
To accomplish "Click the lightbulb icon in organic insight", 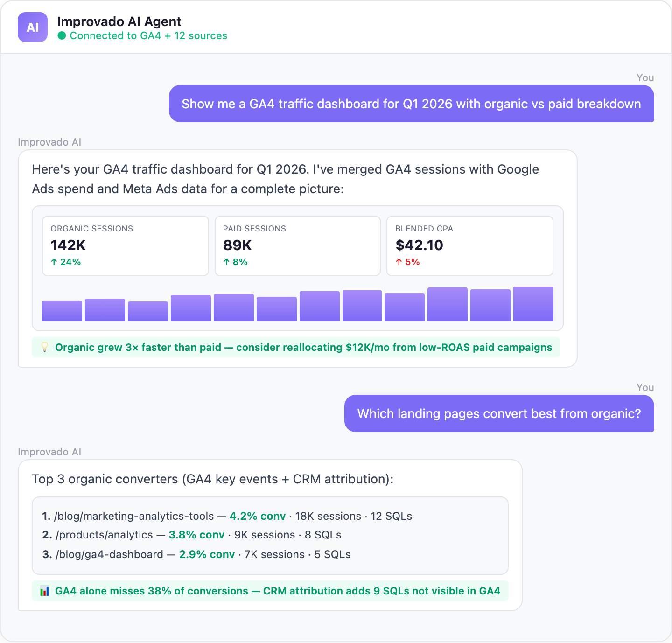I will point(44,347).
